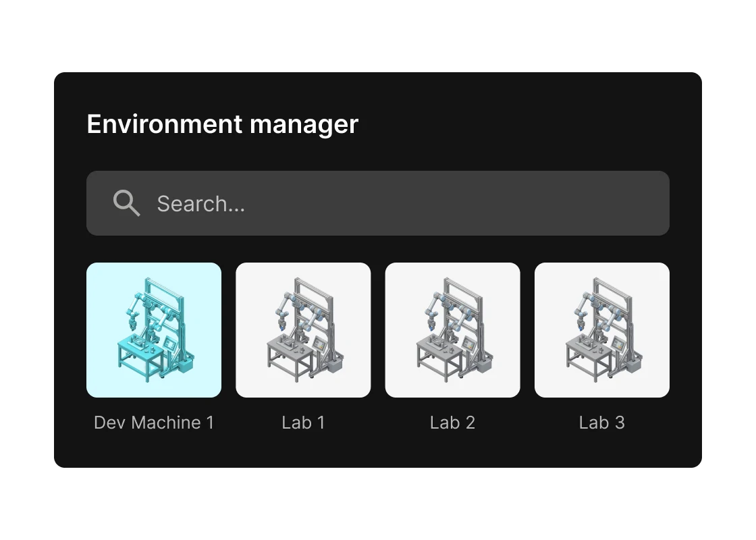Open the Lab 1 environment thumbnail

pos(303,329)
